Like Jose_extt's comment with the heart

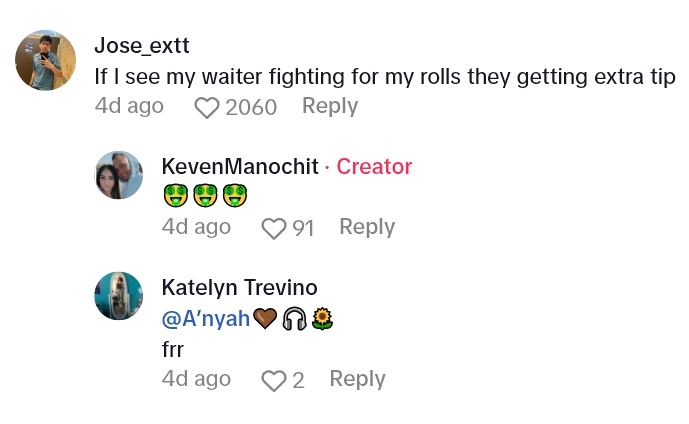tap(207, 107)
